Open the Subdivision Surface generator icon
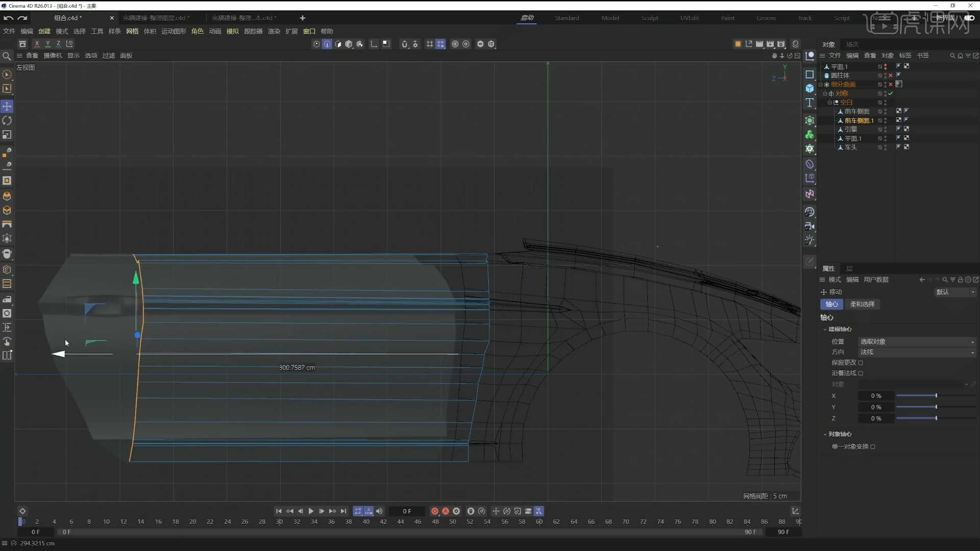Image resolution: width=980 pixels, height=551 pixels. click(x=810, y=121)
